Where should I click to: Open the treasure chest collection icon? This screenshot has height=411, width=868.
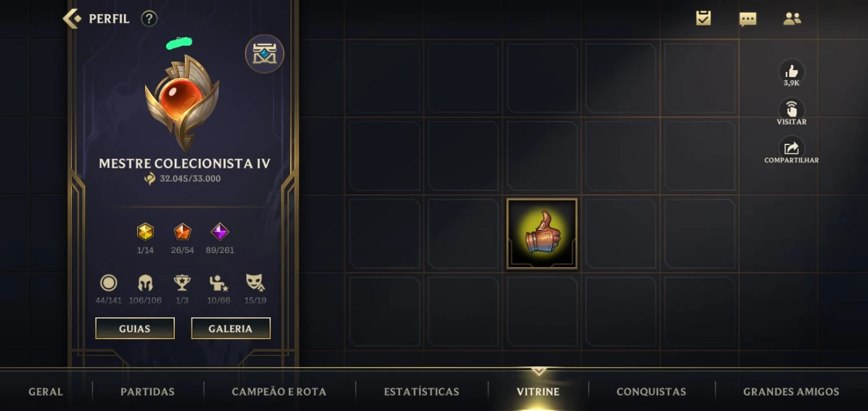(x=265, y=54)
